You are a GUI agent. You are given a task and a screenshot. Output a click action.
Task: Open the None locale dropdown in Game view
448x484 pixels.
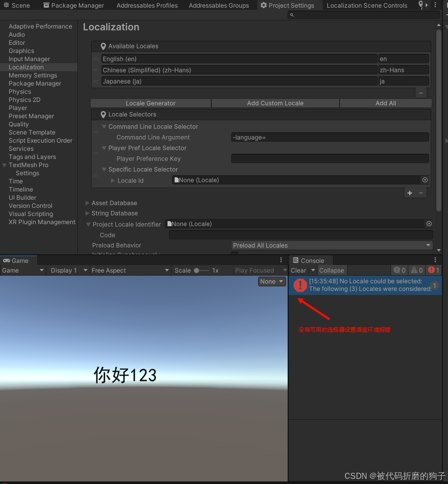pyautogui.click(x=272, y=282)
